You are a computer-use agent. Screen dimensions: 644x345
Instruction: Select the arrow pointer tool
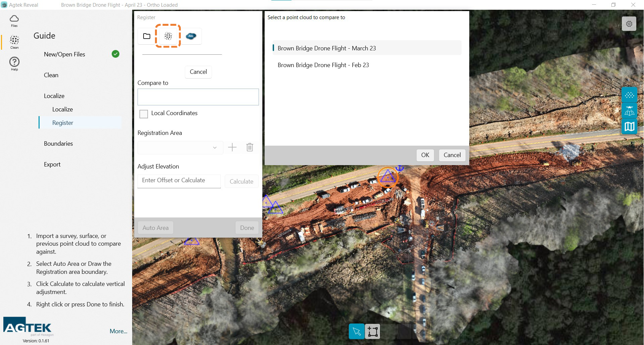tap(357, 332)
